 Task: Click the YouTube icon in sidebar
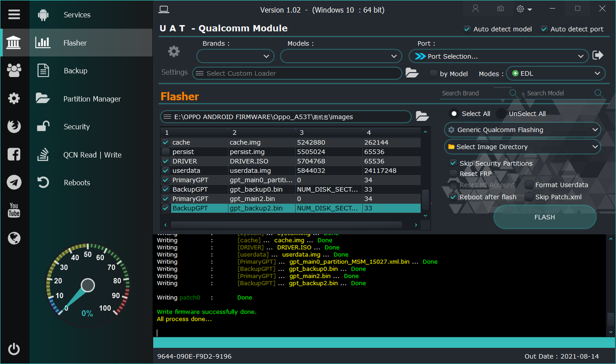(14, 210)
